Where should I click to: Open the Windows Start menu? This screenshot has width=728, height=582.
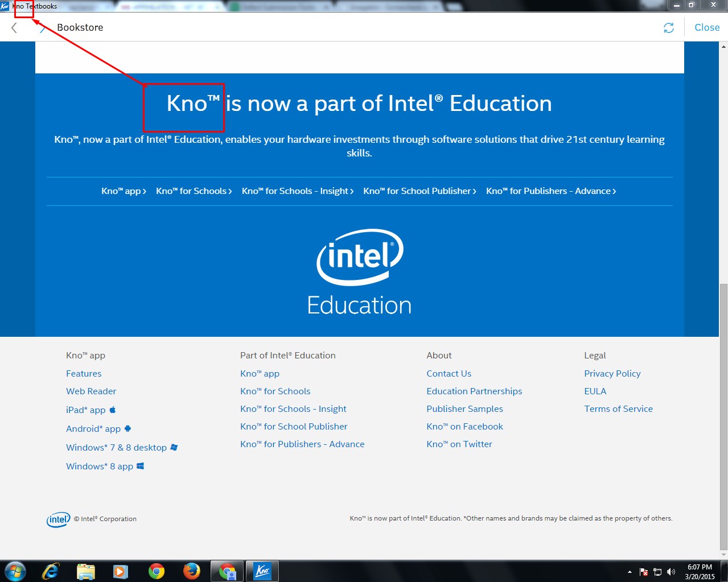[x=15, y=571]
